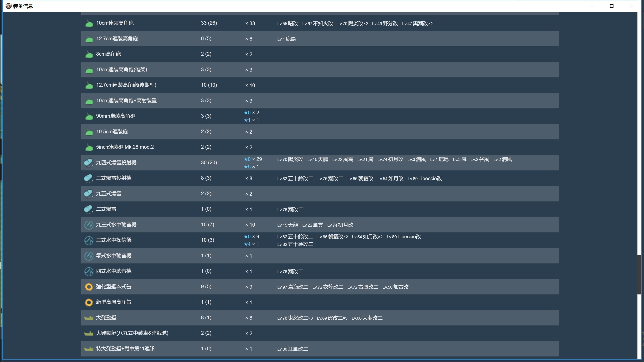
Task: Click the 5inch連装砲 Mk.28 mod.2 icon
Action: (89, 147)
